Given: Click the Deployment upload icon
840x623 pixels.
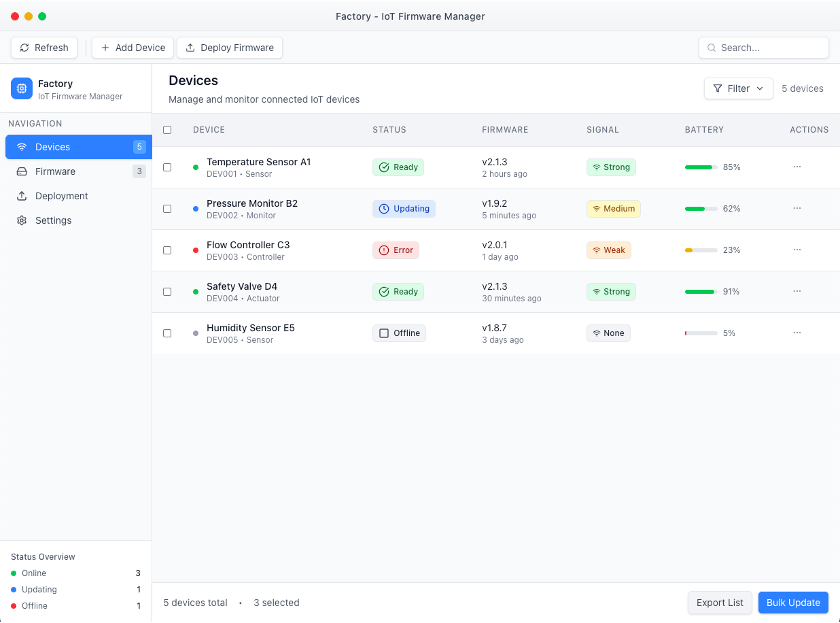Looking at the screenshot, I should [22, 196].
